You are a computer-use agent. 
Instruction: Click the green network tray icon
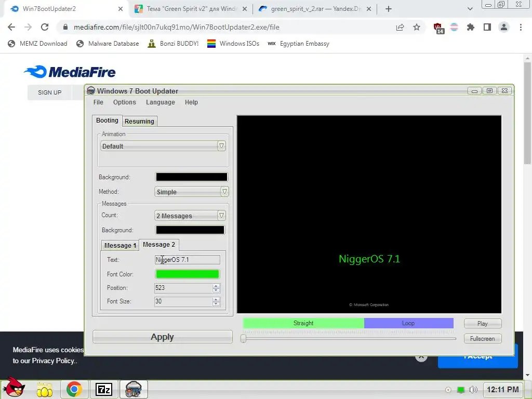(460, 390)
